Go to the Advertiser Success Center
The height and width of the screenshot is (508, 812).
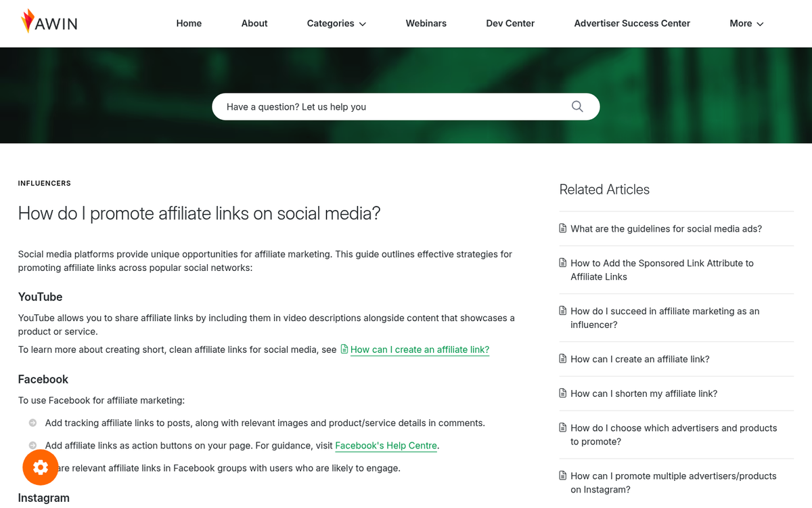point(631,23)
